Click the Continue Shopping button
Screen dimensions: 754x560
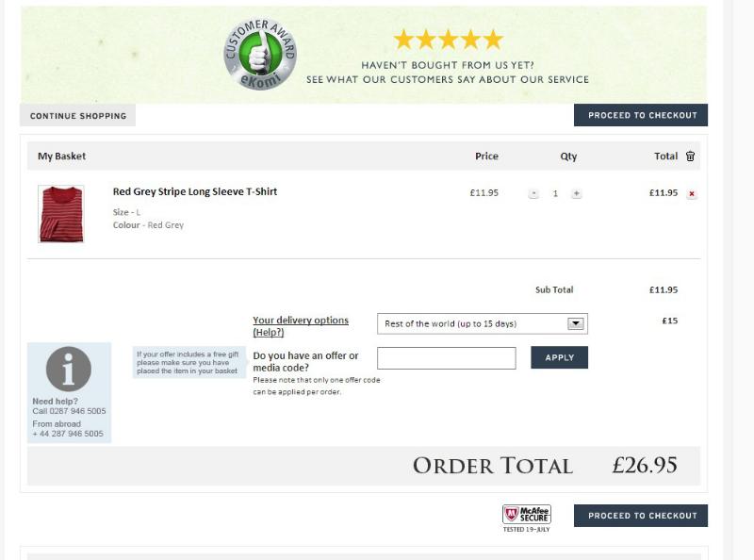click(x=78, y=116)
